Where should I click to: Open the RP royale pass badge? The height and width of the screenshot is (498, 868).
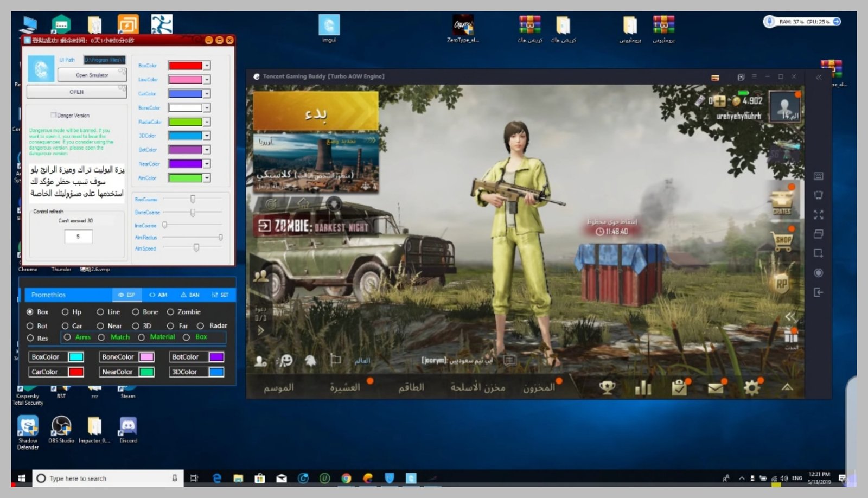(x=782, y=283)
